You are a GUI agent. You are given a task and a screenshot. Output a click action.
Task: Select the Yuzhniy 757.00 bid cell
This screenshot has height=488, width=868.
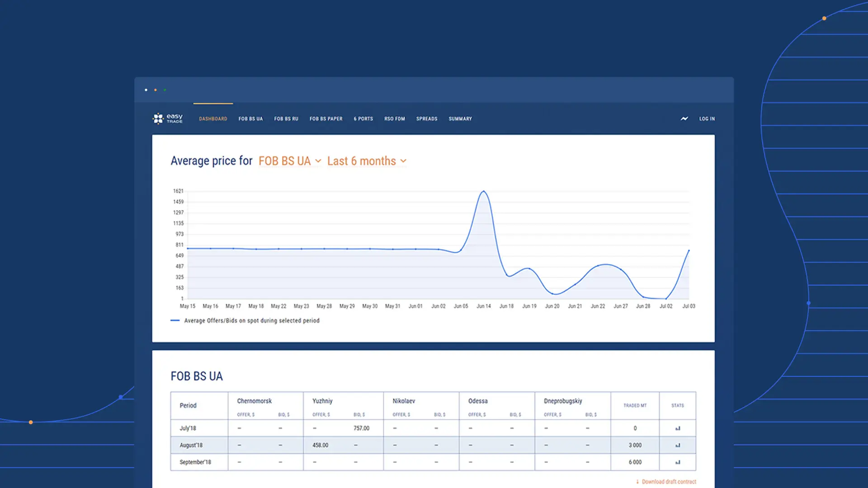(361, 428)
